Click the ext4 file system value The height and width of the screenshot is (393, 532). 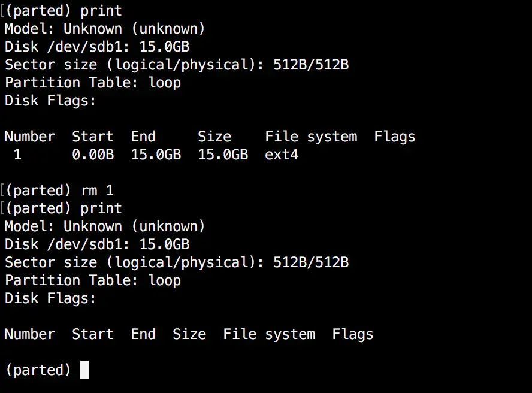tap(282, 155)
